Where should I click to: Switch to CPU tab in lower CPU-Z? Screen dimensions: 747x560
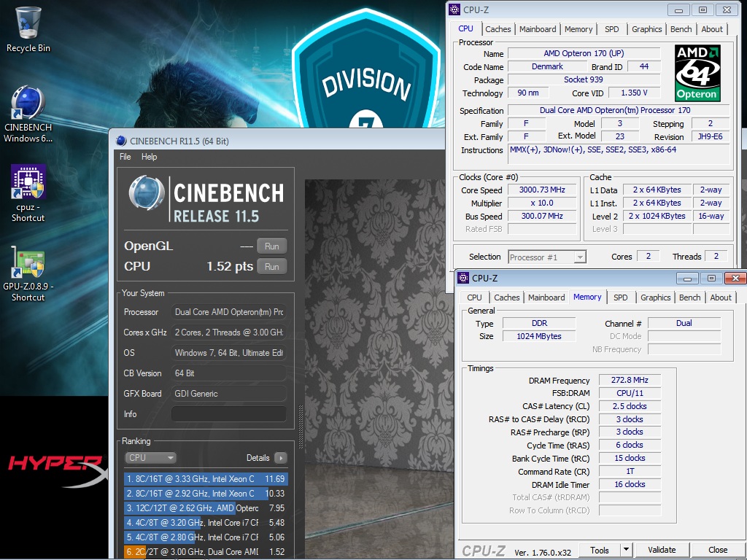[x=474, y=297]
